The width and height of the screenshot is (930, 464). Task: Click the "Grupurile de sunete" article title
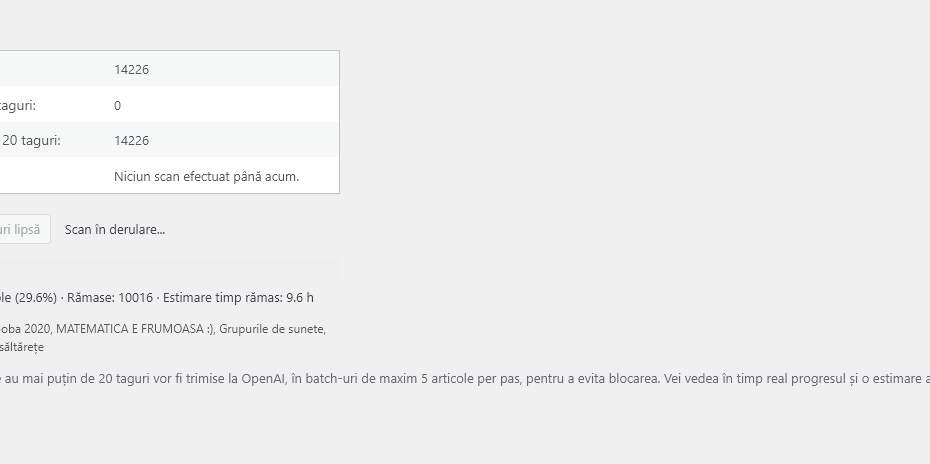[x=273, y=328]
